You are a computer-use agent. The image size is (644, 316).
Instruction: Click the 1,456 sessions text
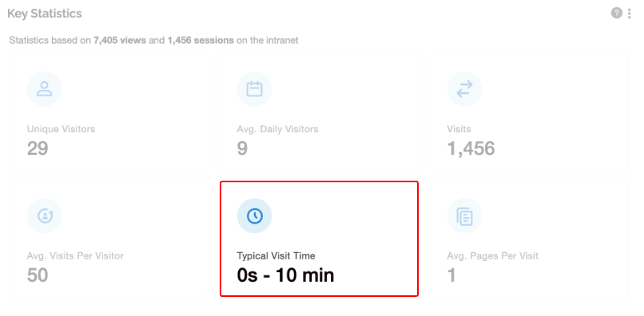(x=201, y=41)
